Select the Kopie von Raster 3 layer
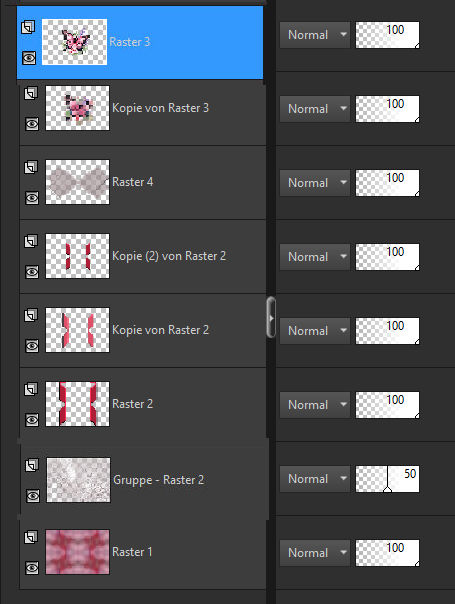The width and height of the screenshot is (455, 604). (x=143, y=108)
